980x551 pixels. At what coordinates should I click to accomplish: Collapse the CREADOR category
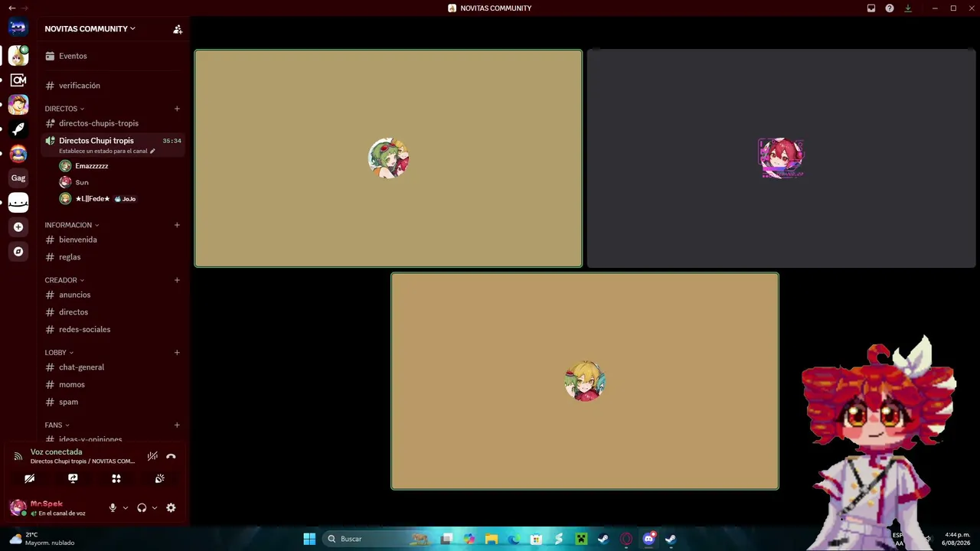coord(64,280)
